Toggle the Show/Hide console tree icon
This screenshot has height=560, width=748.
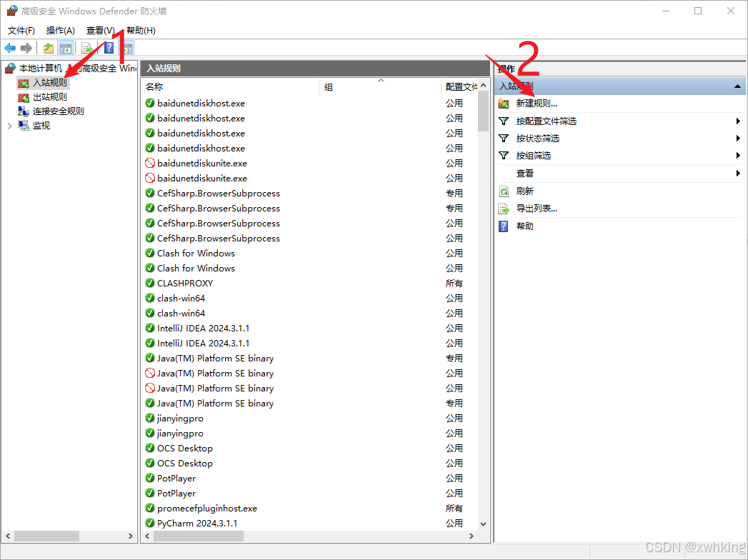point(65,48)
